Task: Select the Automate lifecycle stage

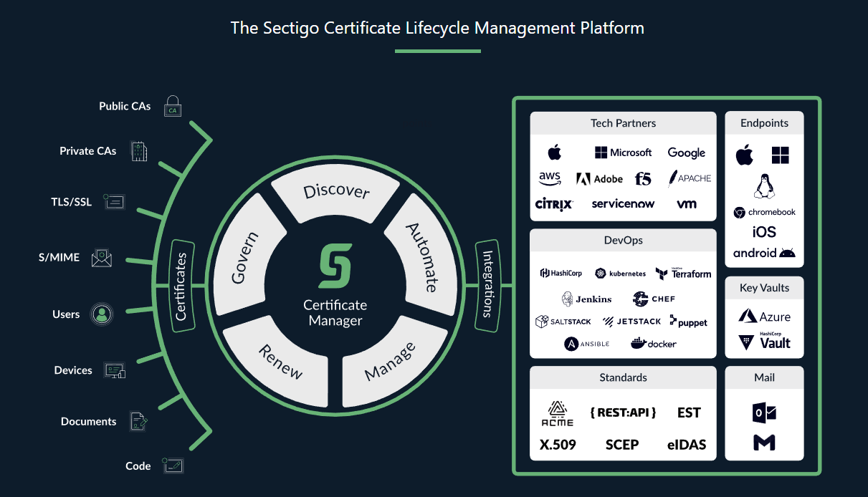Action: [x=424, y=258]
